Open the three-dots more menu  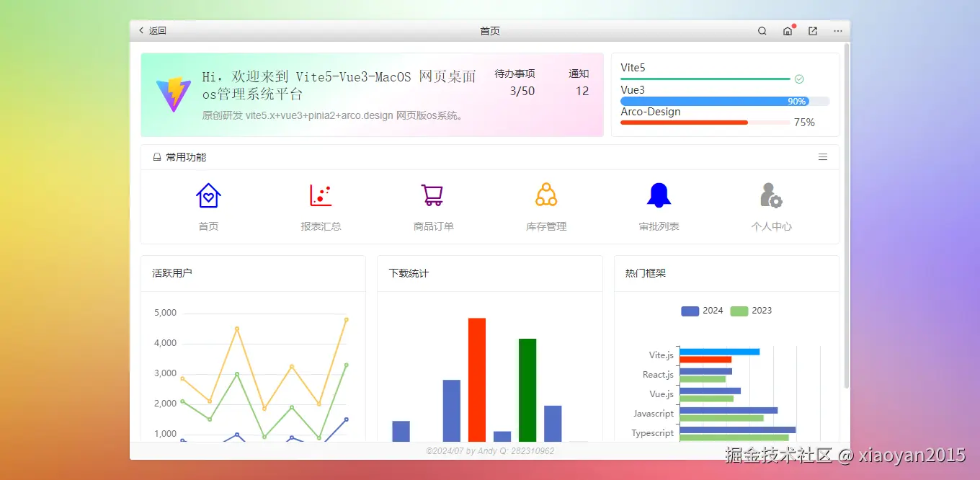pyautogui.click(x=838, y=31)
